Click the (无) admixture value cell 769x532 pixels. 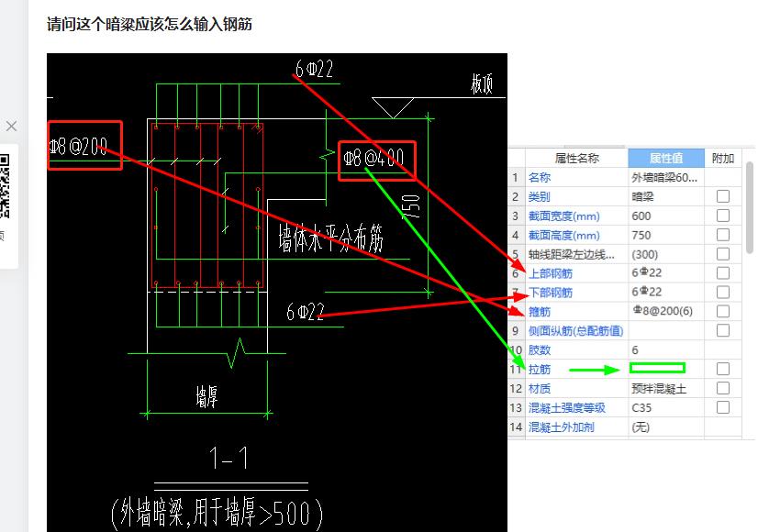[x=666, y=427]
